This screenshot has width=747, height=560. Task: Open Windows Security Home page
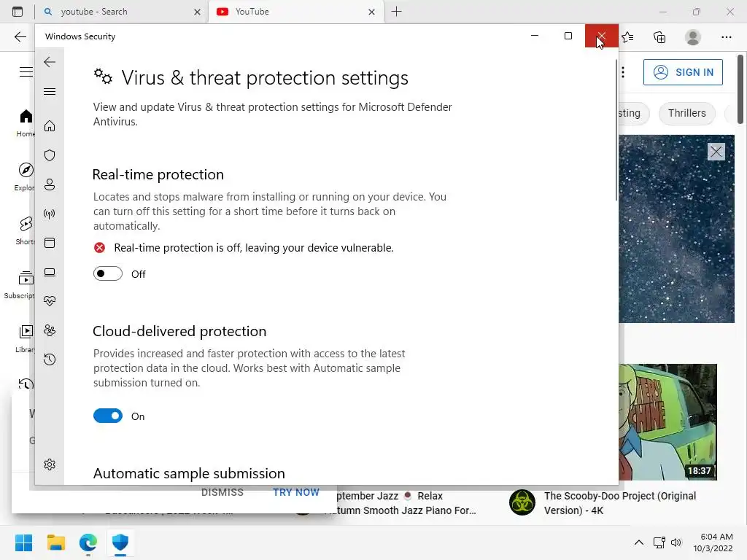click(50, 125)
